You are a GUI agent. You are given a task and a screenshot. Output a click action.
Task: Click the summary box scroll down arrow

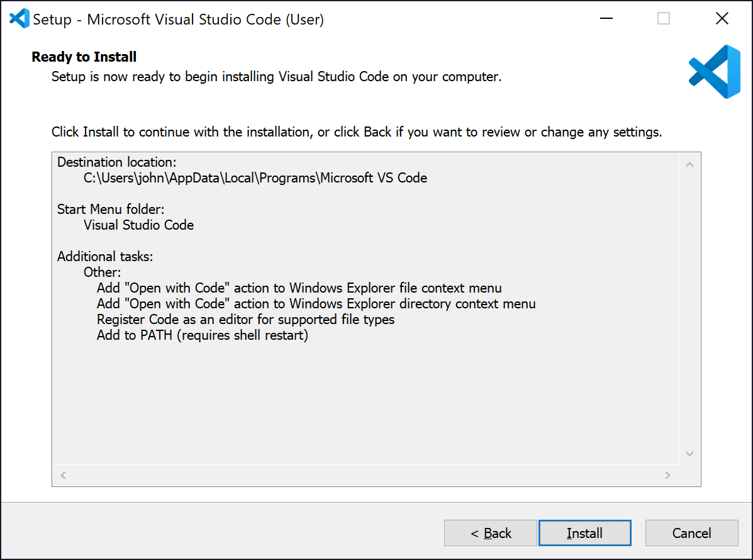click(x=689, y=454)
